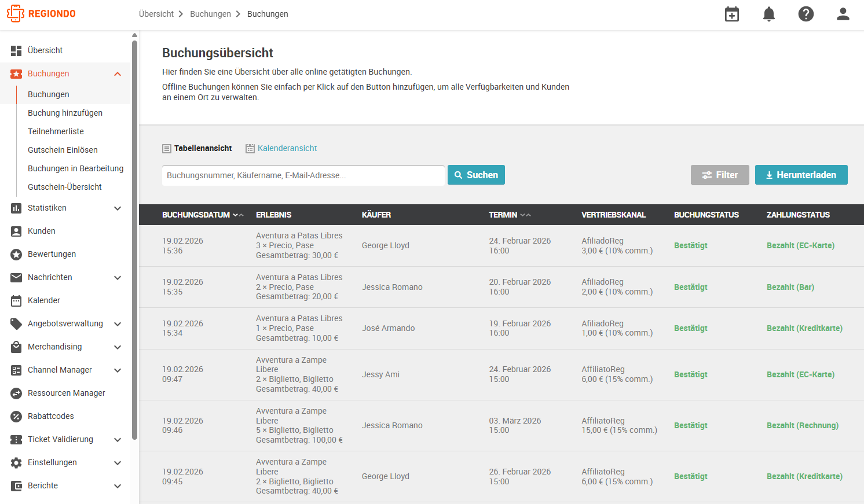Expand the Einstellungen menu chevron
Screen dimensions: 864x504
point(118,462)
